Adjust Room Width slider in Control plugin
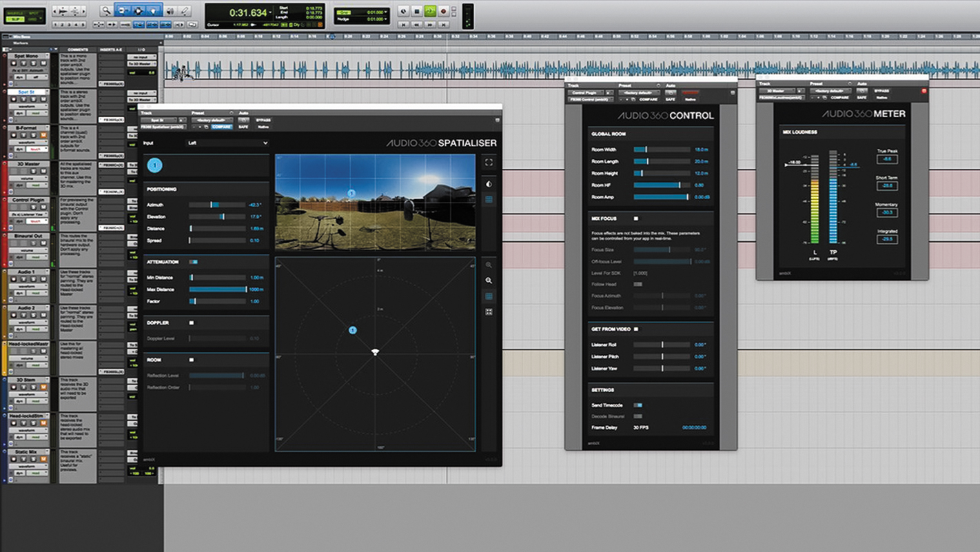 [x=662, y=150]
